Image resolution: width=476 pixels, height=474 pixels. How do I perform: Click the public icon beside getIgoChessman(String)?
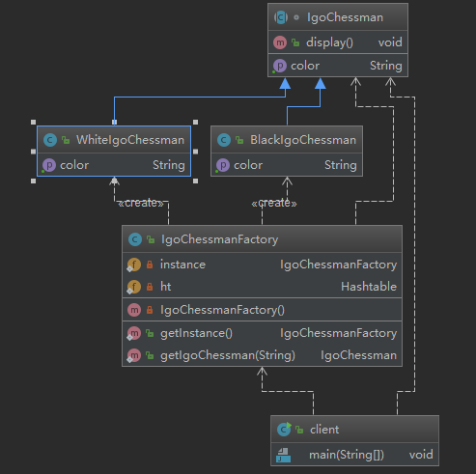150,355
